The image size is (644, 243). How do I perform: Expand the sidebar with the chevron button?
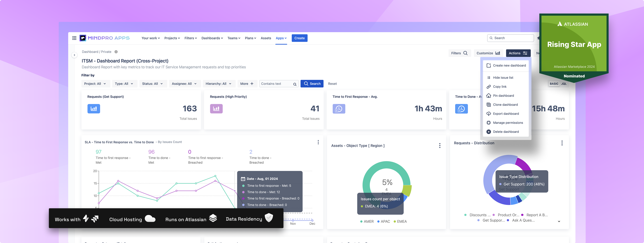74,55
